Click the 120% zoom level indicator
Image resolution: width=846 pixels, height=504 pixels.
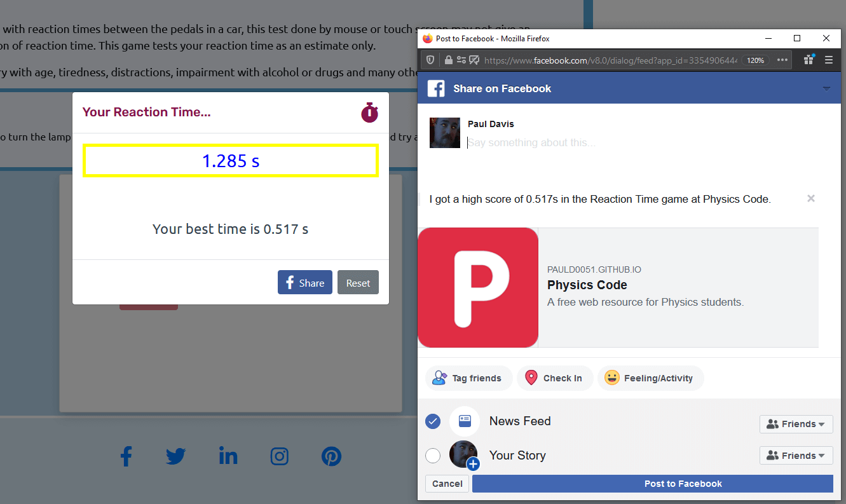point(755,60)
